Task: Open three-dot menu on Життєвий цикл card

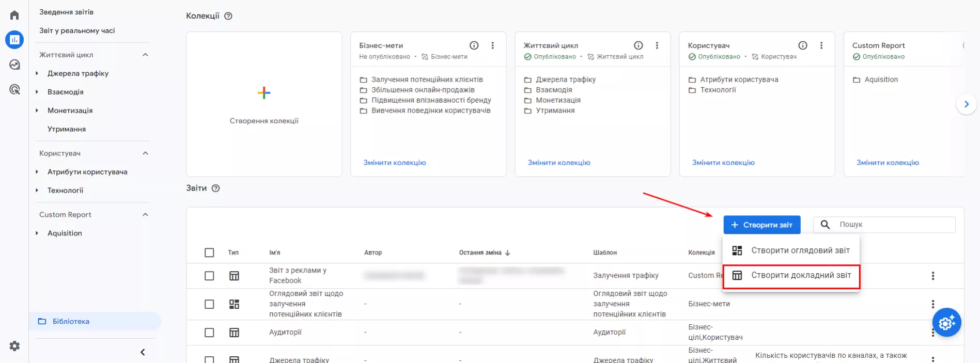Action: tap(657, 45)
